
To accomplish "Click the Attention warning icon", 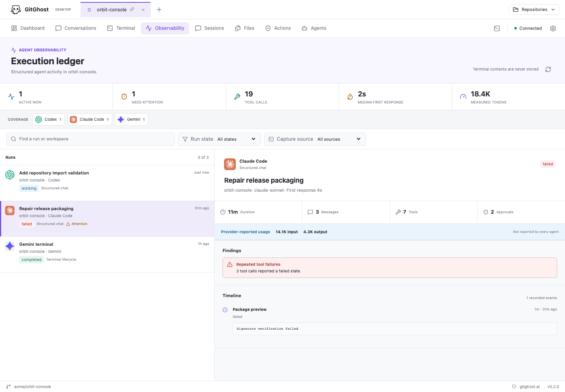I will pos(68,224).
